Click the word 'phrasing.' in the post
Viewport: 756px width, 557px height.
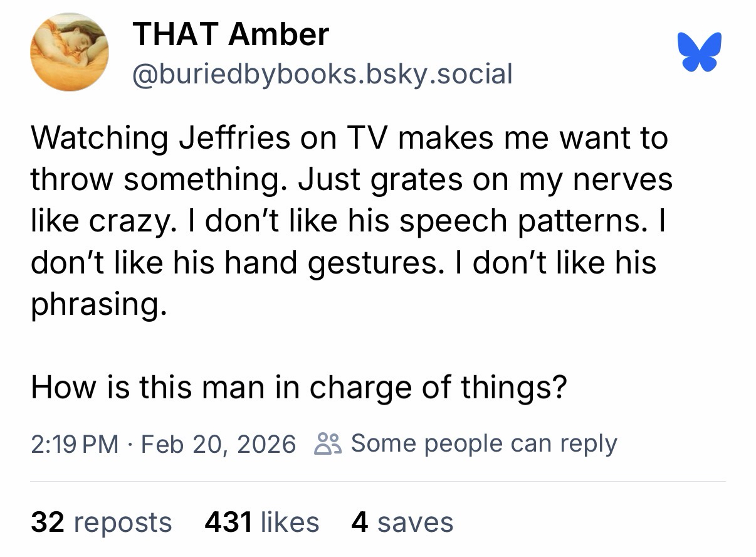pos(99,304)
